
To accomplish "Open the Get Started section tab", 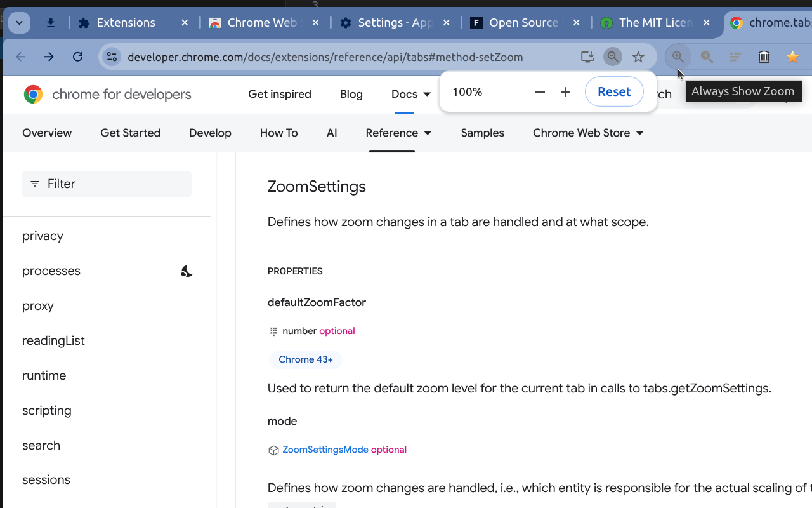I will click(130, 133).
